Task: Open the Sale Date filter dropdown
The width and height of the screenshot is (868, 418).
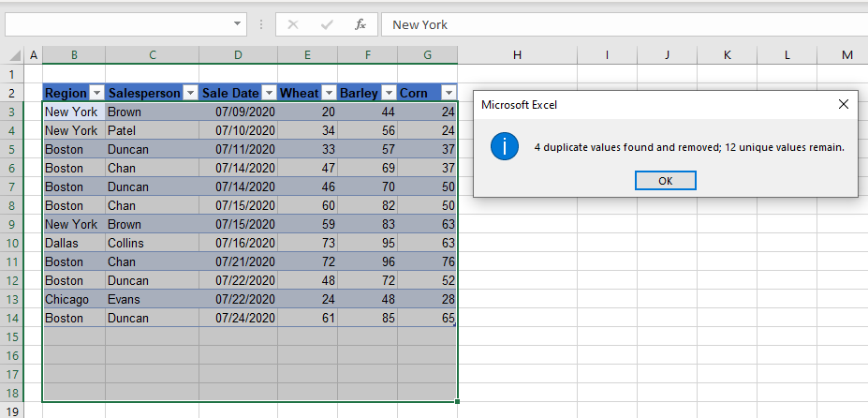Action: (x=269, y=93)
